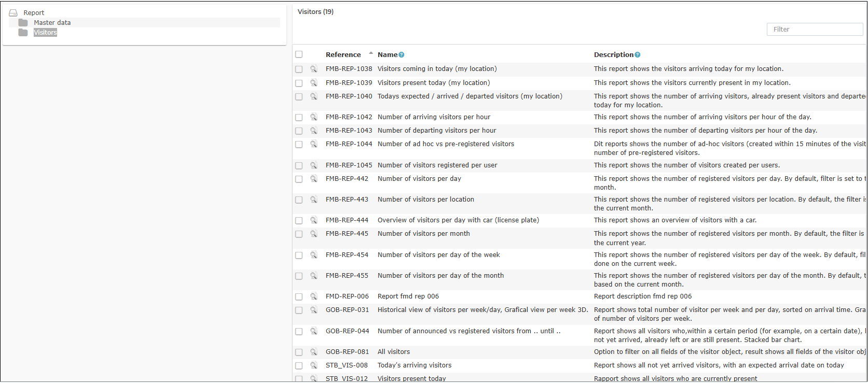Preview FMB-REP-1045 using its magnifier icon
The height and width of the screenshot is (383, 868).
(x=313, y=165)
